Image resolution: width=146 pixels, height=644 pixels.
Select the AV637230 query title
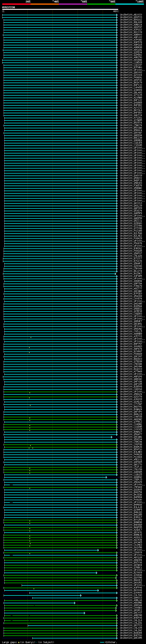(8, 7)
